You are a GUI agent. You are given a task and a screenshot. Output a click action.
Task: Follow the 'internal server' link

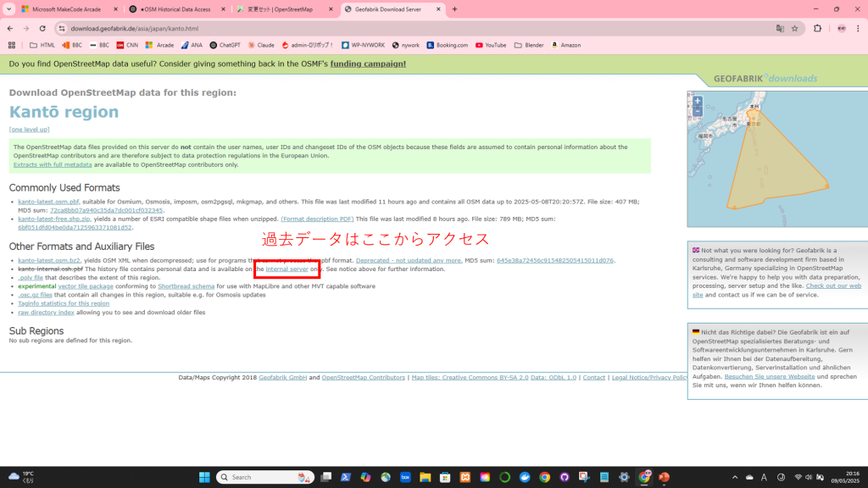coord(287,269)
